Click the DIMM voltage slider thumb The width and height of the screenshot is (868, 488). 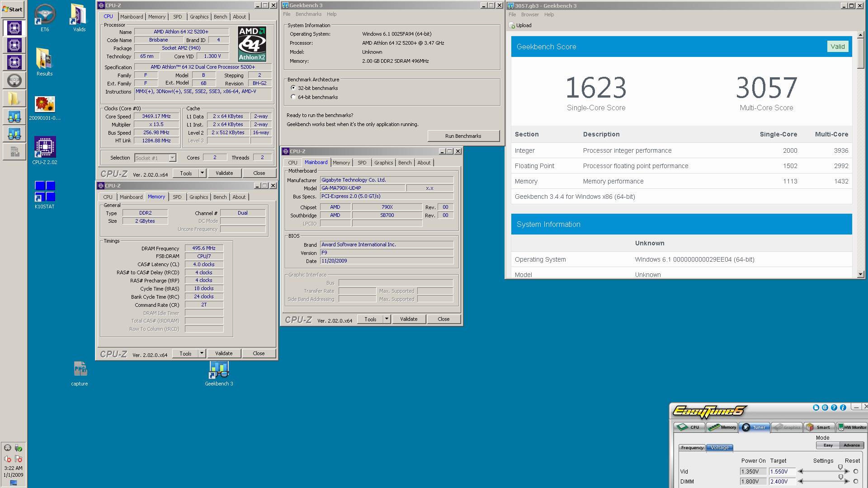[x=840, y=477]
